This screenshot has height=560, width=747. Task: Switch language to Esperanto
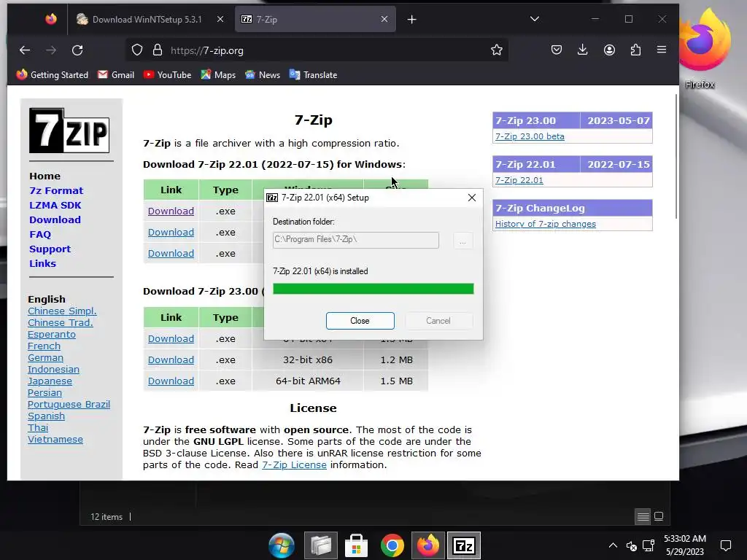coord(52,334)
